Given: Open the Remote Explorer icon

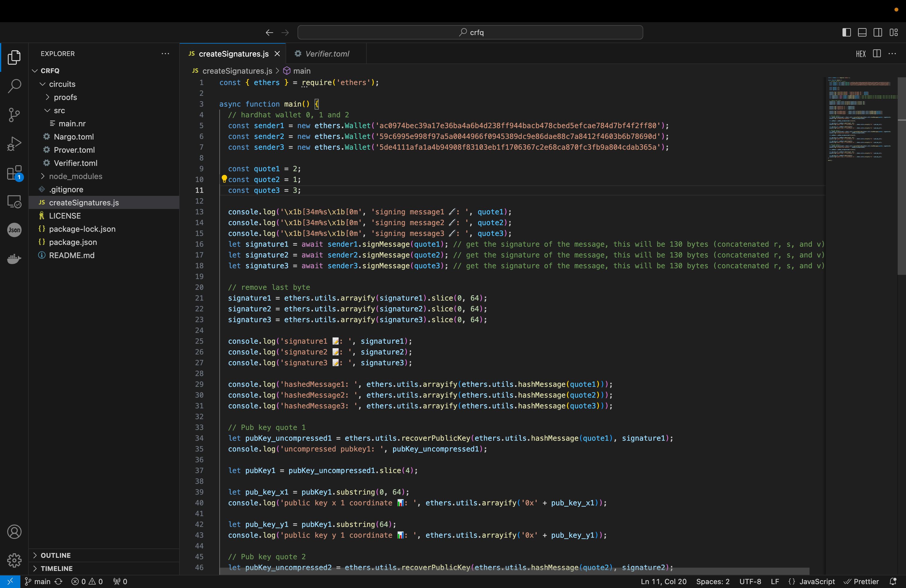Looking at the screenshot, I should click(14, 201).
